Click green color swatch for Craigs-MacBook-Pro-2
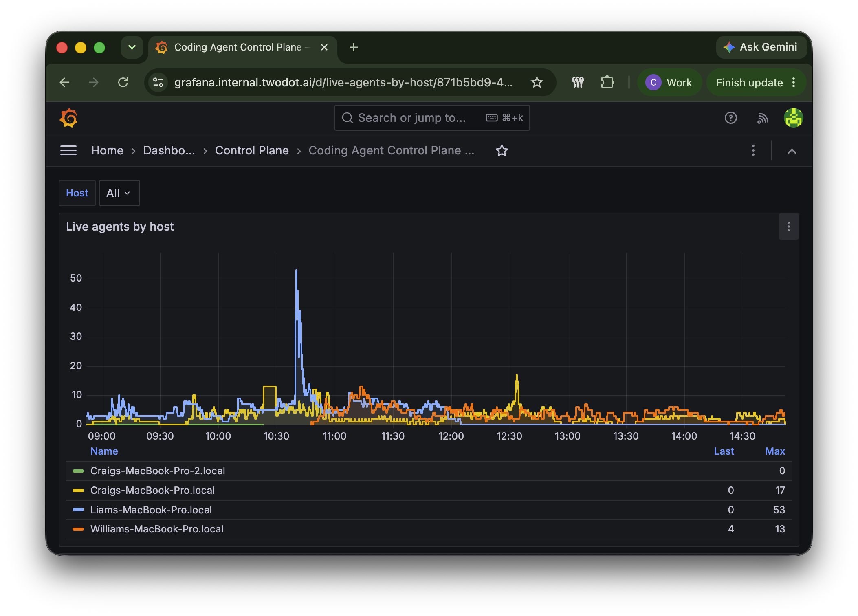The width and height of the screenshot is (858, 616). [78, 471]
